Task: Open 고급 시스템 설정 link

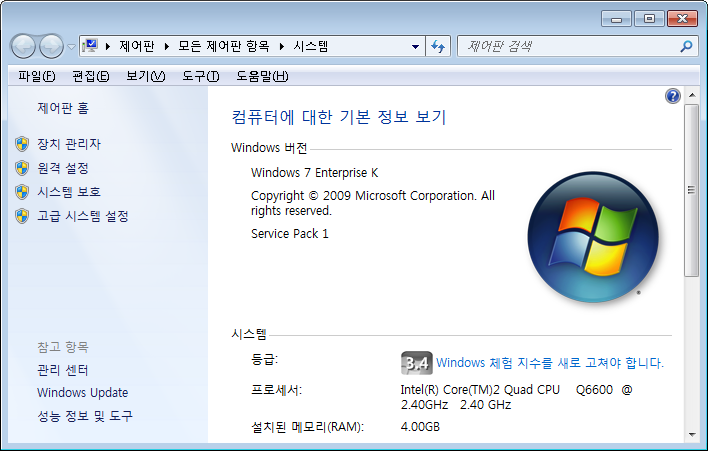Action: tap(83, 216)
